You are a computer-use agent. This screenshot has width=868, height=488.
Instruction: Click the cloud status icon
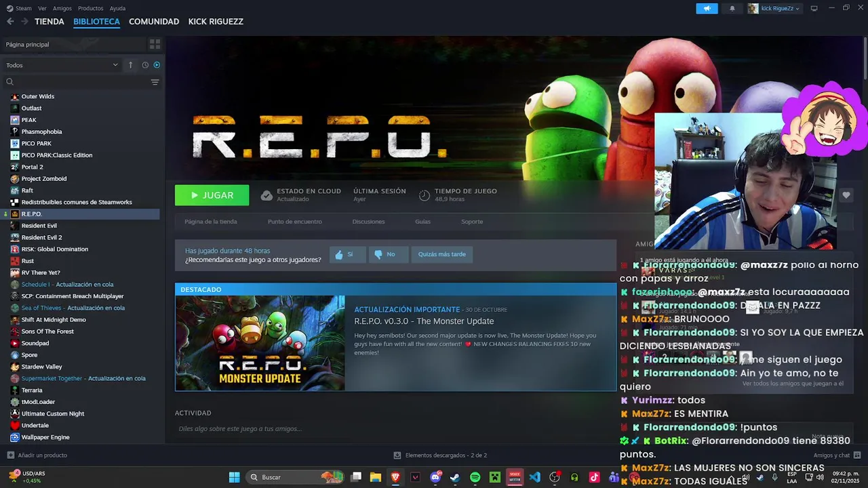[x=267, y=195]
